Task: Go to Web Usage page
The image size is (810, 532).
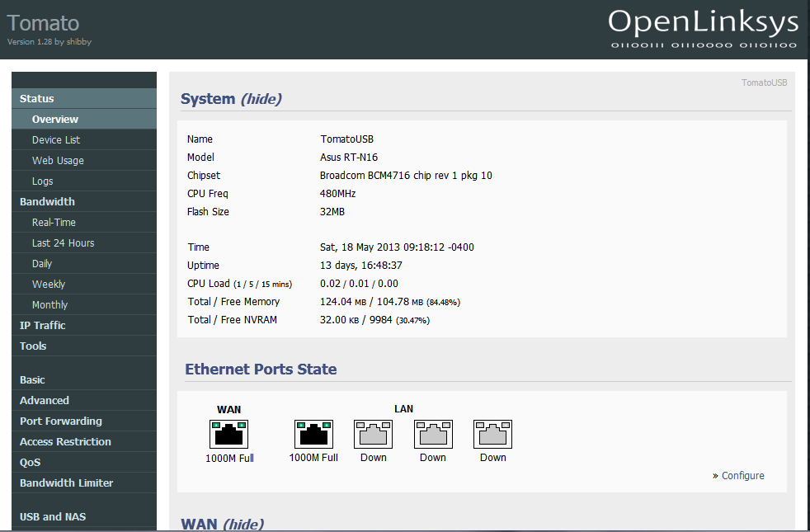Action: pyautogui.click(x=84, y=161)
